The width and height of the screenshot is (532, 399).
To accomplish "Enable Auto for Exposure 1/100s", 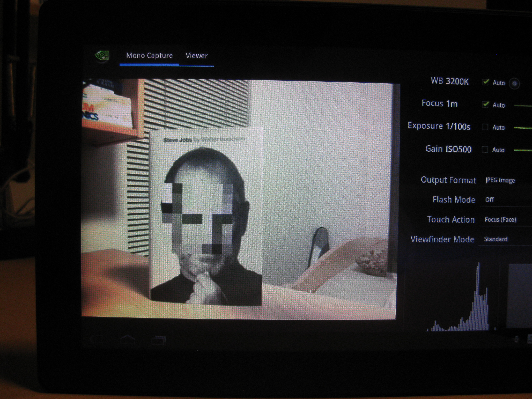I will (485, 127).
